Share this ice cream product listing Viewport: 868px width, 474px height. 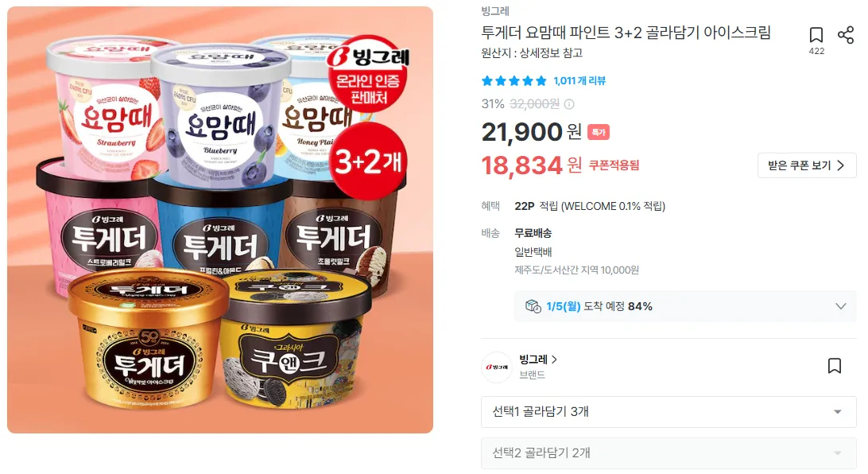[x=845, y=36]
